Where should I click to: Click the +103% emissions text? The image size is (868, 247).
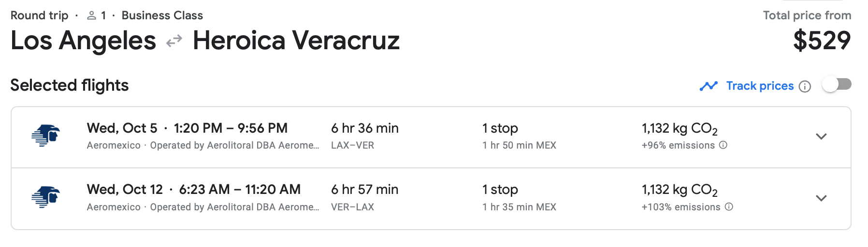(x=680, y=207)
